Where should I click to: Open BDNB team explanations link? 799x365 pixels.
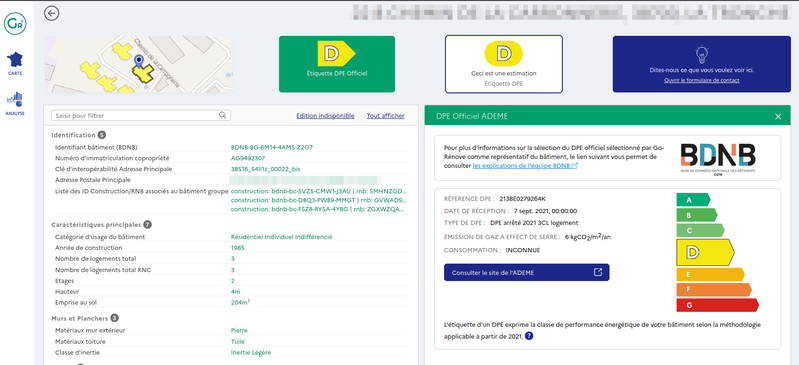click(x=525, y=166)
